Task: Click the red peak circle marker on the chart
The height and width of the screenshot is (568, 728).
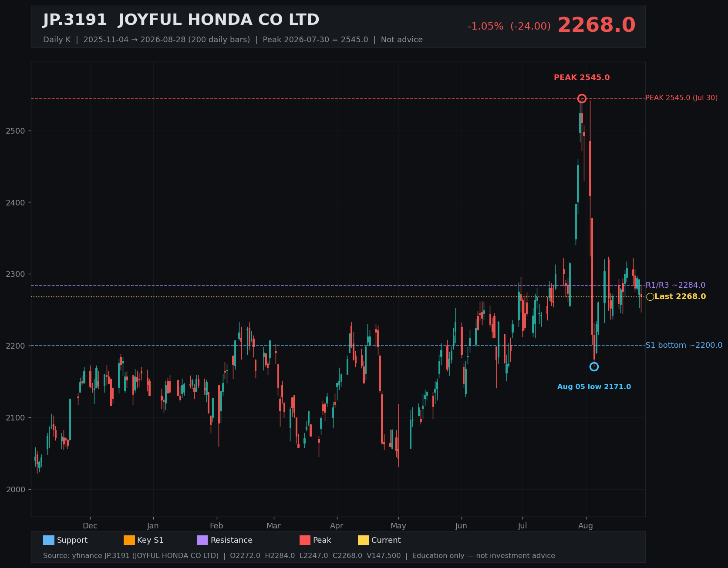Action: [x=582, y=98]
